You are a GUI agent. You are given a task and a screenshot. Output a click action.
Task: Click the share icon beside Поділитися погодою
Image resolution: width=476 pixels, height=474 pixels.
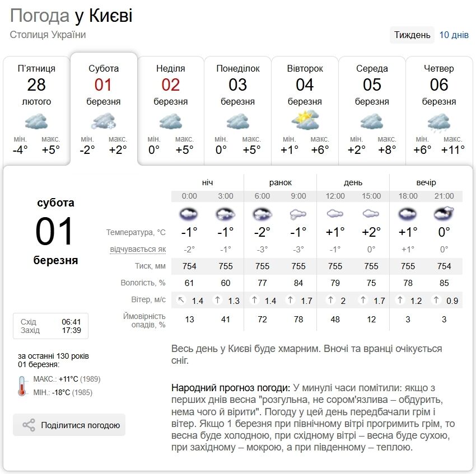point(29,425)
